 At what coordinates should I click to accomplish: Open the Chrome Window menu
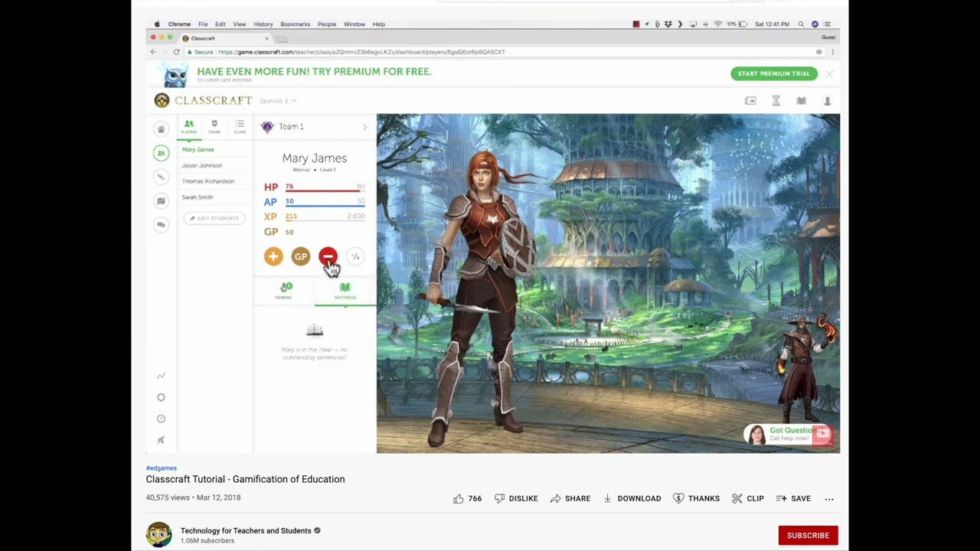354,24
